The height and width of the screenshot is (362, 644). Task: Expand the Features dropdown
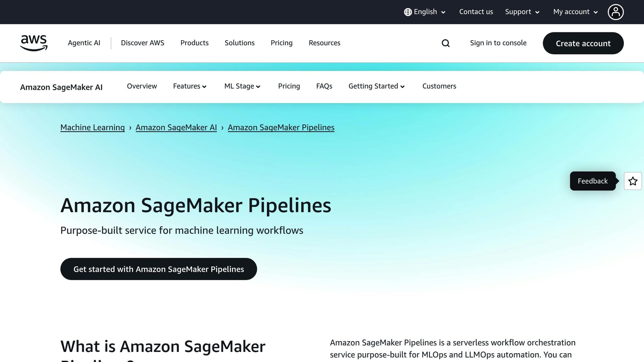click(189, 86)
